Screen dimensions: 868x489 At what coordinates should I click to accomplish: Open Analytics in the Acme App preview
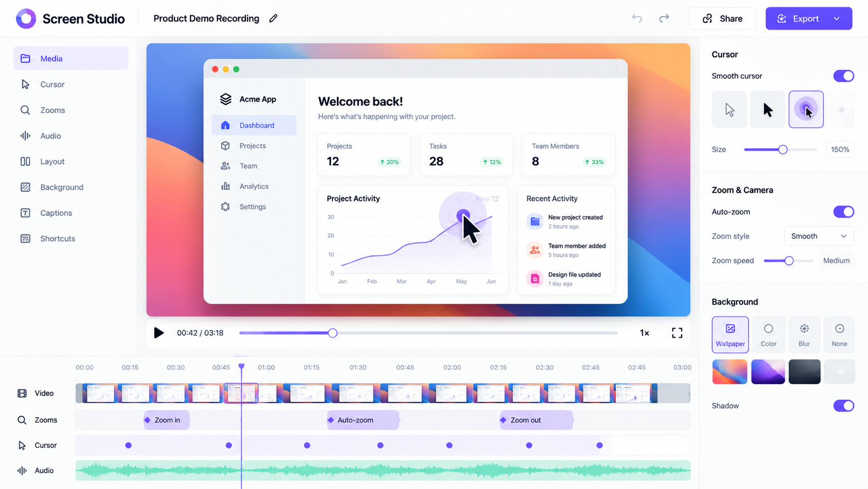pos(254,186)
